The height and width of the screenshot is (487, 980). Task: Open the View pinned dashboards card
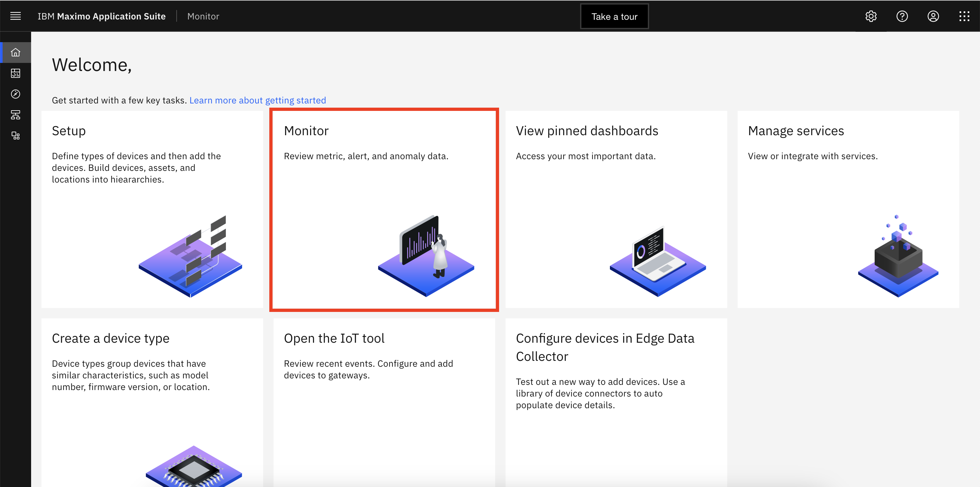coord(616,209)
